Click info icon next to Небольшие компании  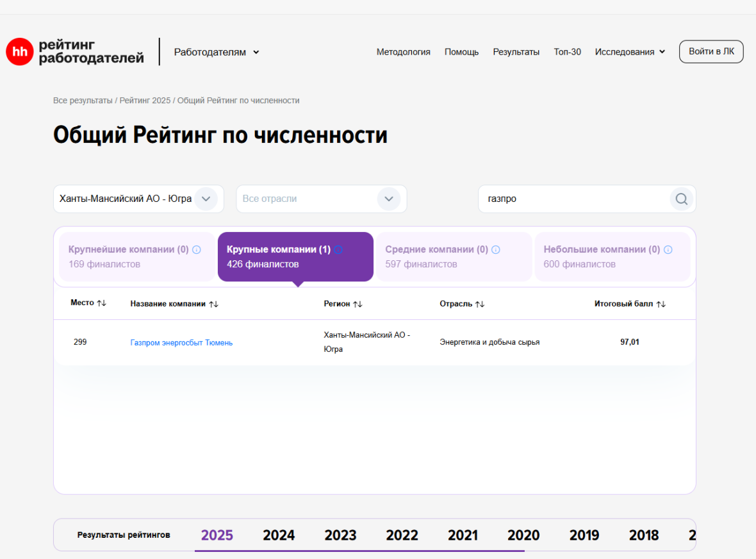click(668, 250)
